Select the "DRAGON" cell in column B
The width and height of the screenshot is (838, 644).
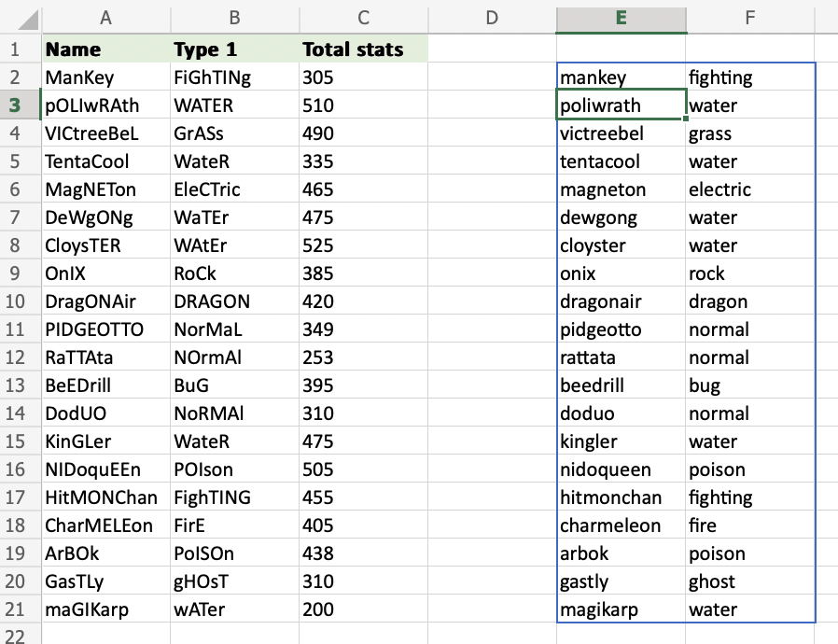(234, 301)
